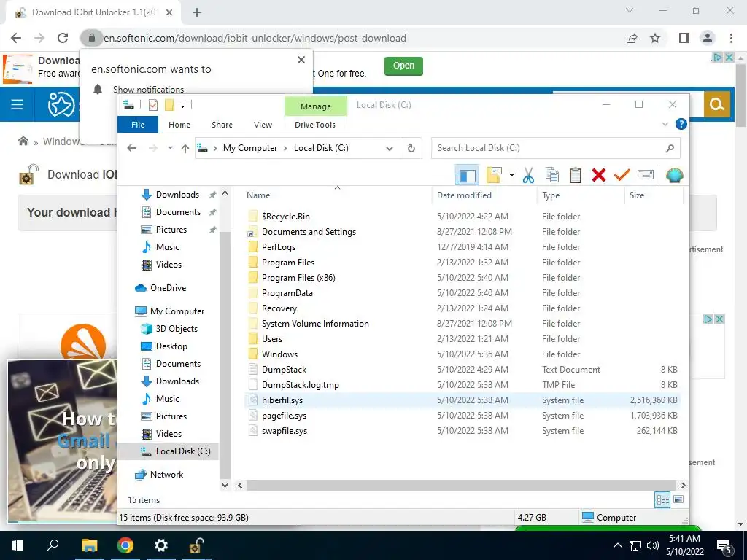Toggle the navigation pane toolbar icon
This screenshot has width=747, height=560.
point(467,175)
